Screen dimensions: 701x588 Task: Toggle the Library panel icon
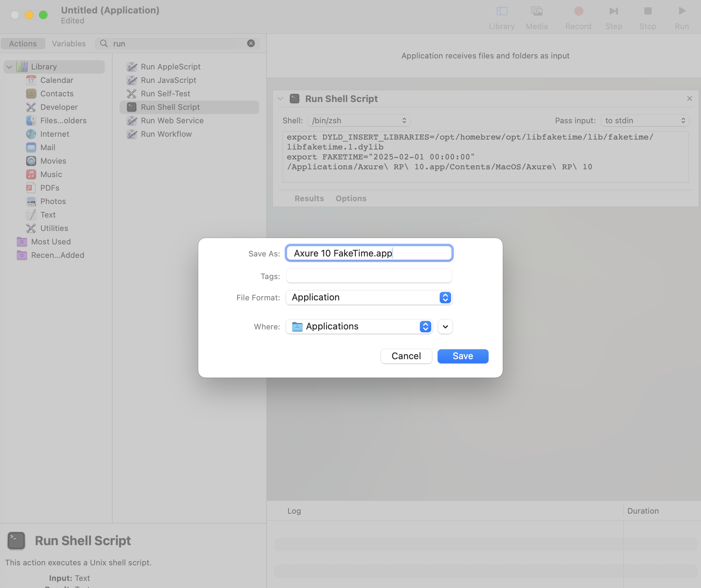[x=502, y=11]
